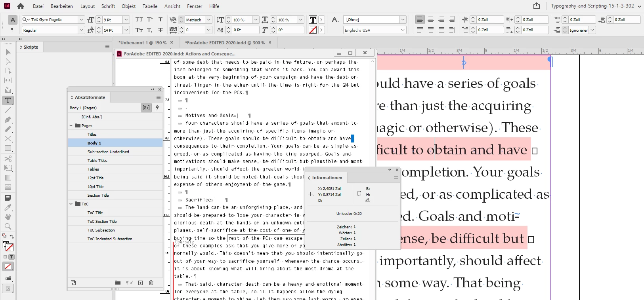The width and height of the screenshot is (644, 300).
Task: Select the Scissors tool
Action: coord(8,159)
